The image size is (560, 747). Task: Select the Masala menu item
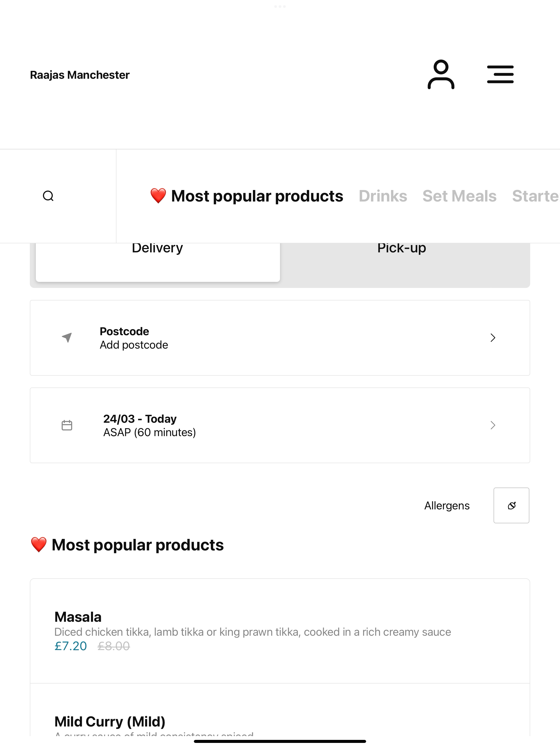[x=280, y=631]
